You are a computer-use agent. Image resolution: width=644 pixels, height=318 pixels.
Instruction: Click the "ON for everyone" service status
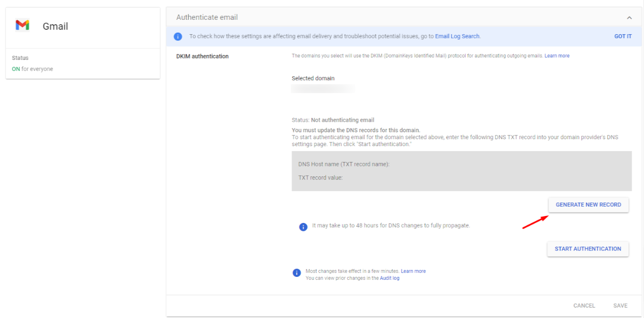[x=32, y=69]
